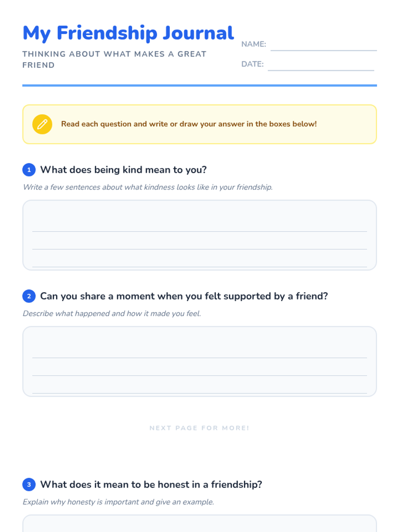The height and width of the screenshot is (532, 399).
Task: Click the 'honest in a friendship' heading
Action: coord(151,484)
